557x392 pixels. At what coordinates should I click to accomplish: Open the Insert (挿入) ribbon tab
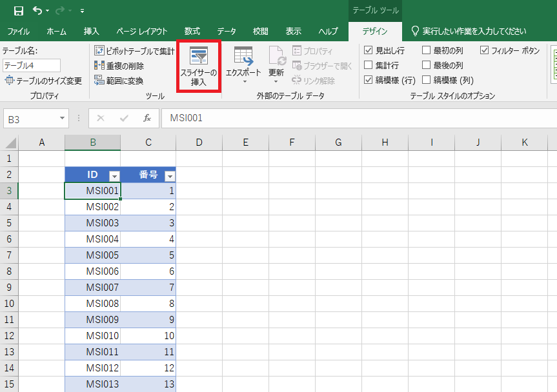pyautogui.click(x=92, y=31)
